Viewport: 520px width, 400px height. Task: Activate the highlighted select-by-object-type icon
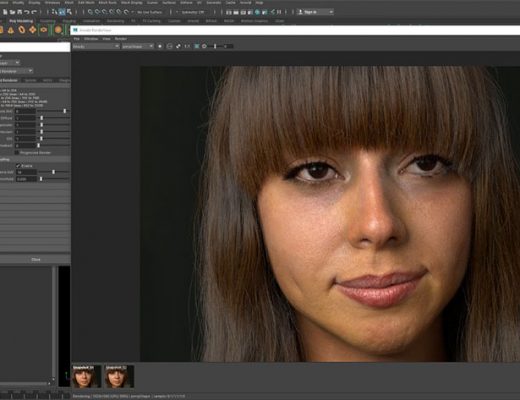(62, 12)
